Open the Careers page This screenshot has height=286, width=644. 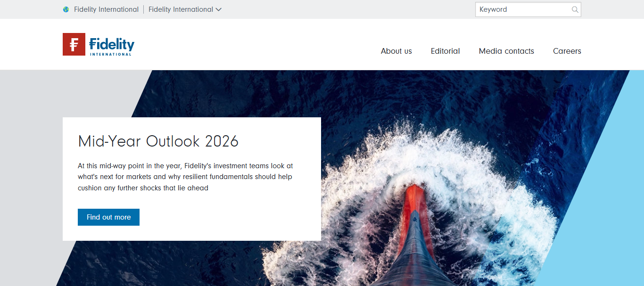point(567,51)
